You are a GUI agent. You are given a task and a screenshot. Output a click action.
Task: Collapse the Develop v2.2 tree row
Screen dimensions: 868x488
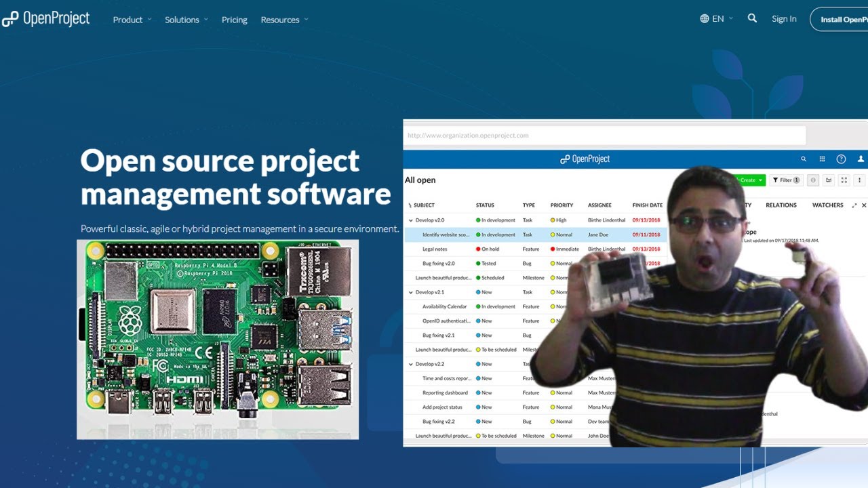411,364
